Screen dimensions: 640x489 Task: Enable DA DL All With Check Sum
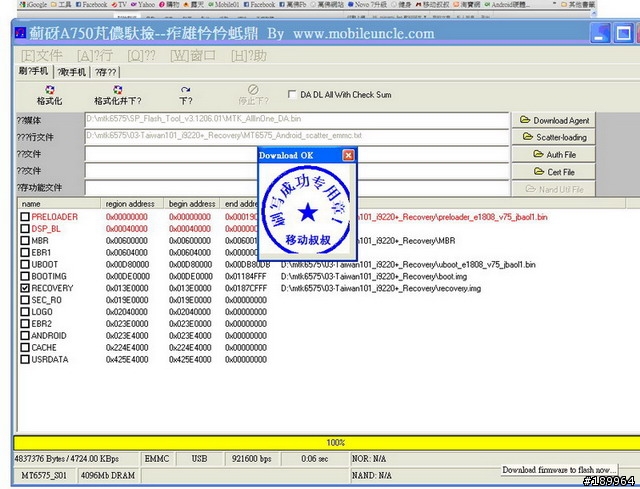point(292,94)
